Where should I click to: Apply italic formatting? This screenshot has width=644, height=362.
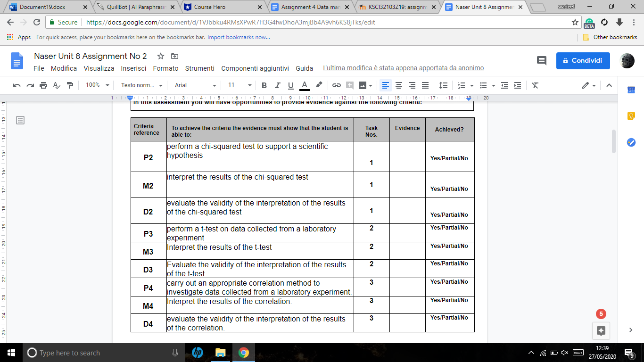pyautogui.click(x=277, y=85)
